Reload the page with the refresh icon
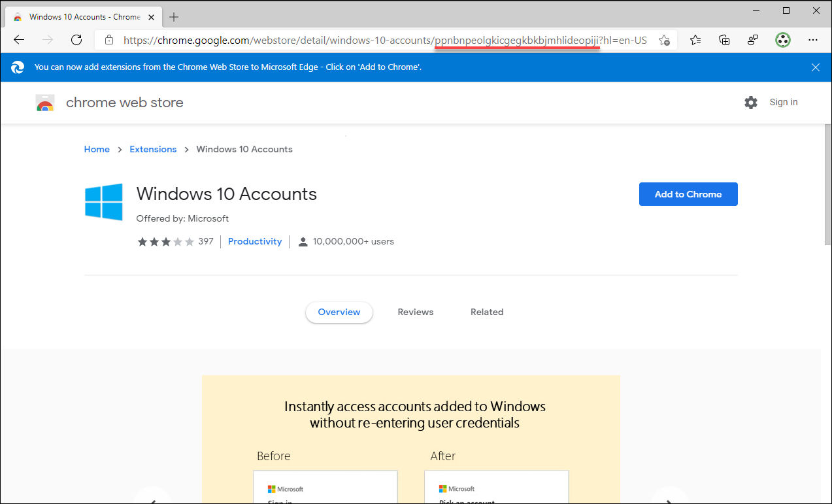The height and width of the screenshot is (504, 832). click(x=76, y=40)
